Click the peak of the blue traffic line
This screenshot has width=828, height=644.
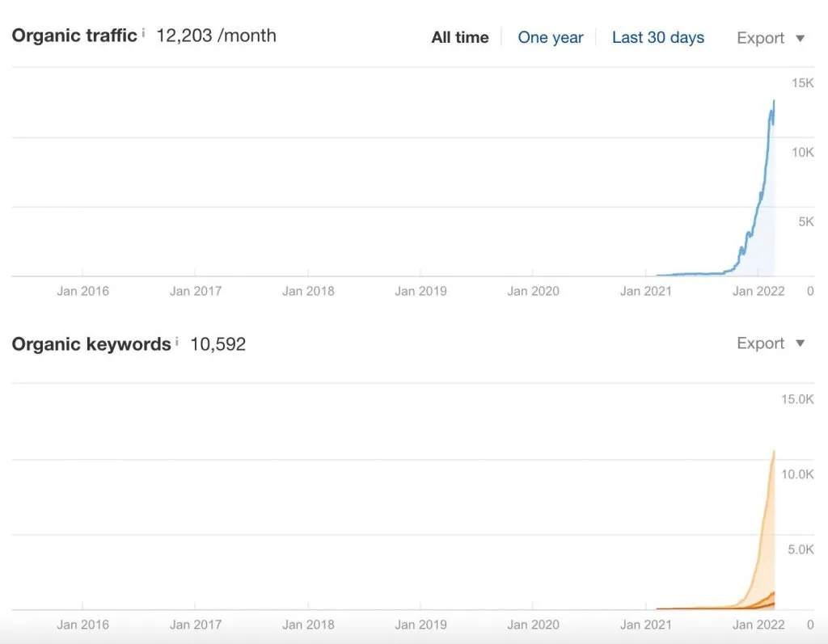774,101
